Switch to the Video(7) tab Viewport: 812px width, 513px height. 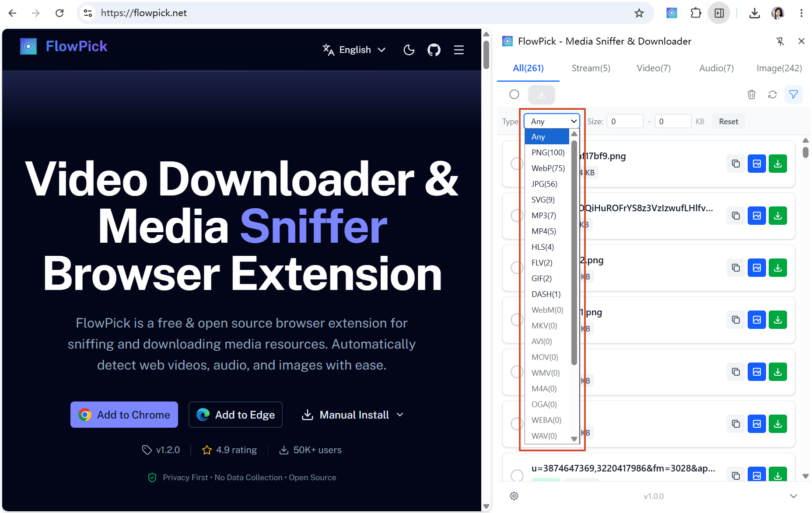(654, 68)
